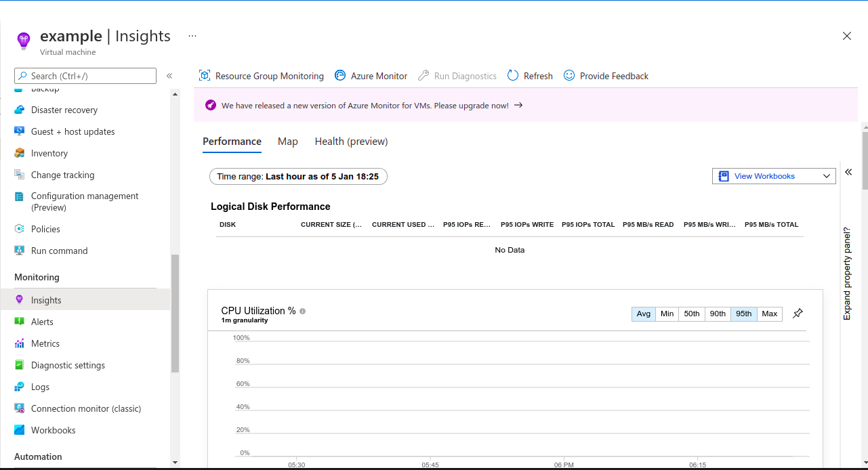Click the Azure Monitor globe icon

tap(340, 76)
